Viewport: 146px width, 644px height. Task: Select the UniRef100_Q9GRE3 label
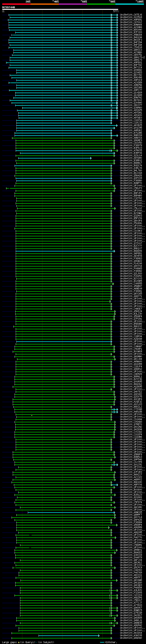[x=131, y=140]
